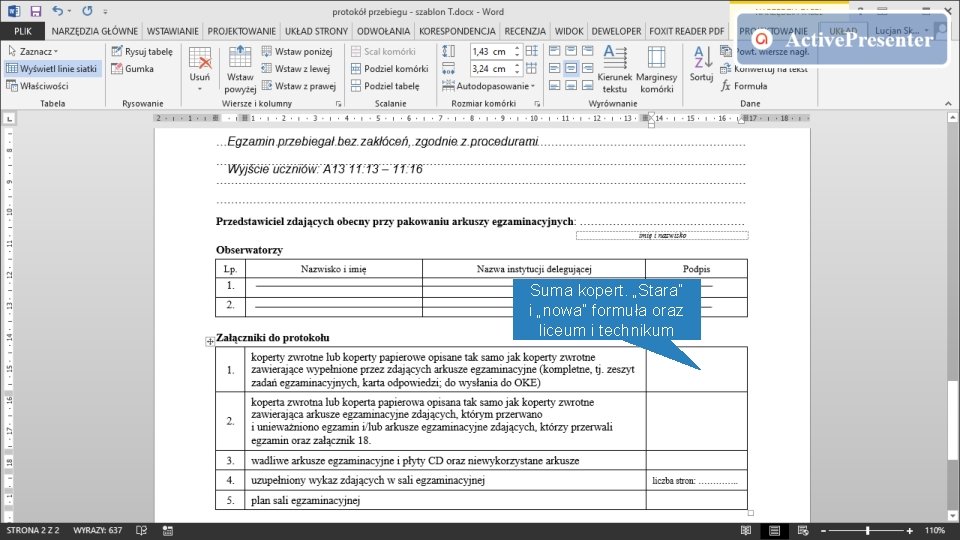Click word count WYRAZY: 637

pos(97,530)
